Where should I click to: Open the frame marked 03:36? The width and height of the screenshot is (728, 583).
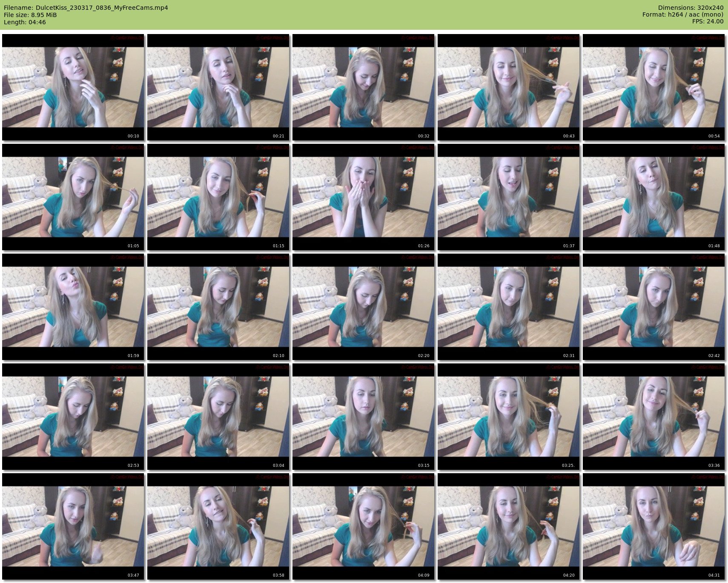(653, 417)
